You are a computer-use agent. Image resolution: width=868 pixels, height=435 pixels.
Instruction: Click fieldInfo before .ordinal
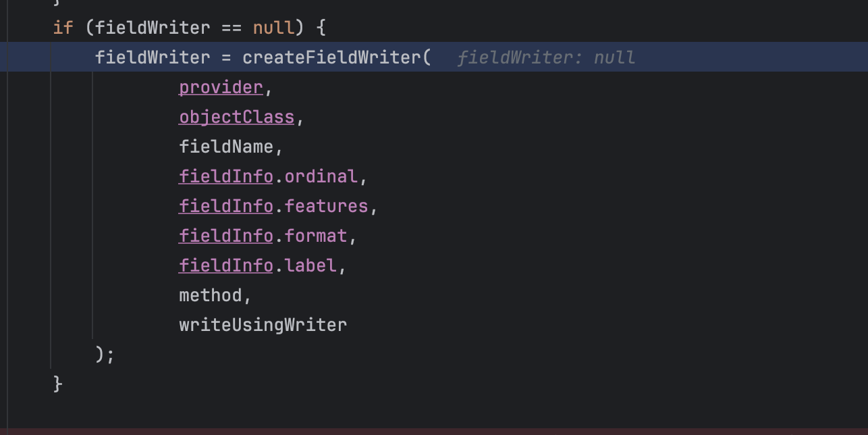tap(225, 177)
